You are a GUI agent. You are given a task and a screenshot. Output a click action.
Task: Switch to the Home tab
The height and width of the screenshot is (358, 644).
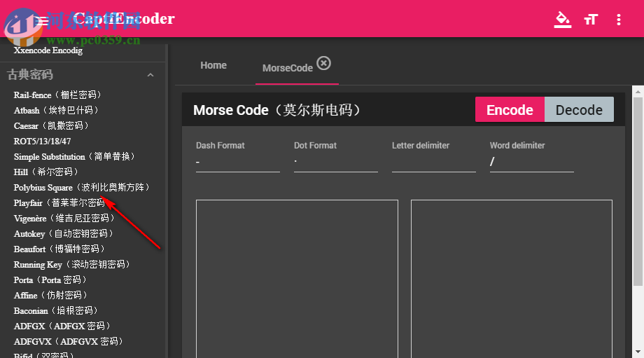[213, 65]
